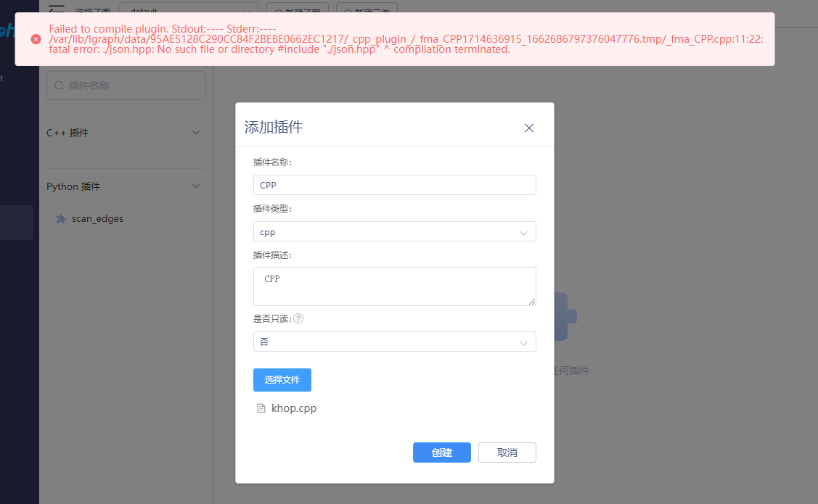818x504 pixels.
Task: Click the large blue plus icon
Action: pyautogui.click(x=564, y=317)
